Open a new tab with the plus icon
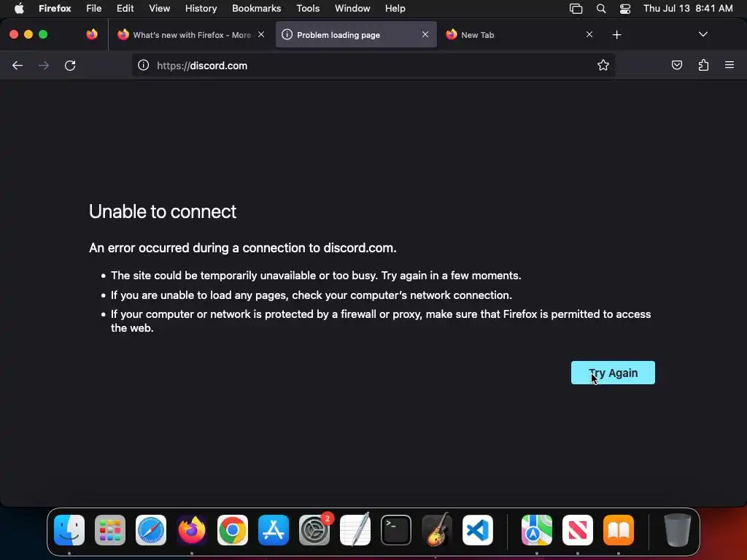 click(x=617, y=35)
